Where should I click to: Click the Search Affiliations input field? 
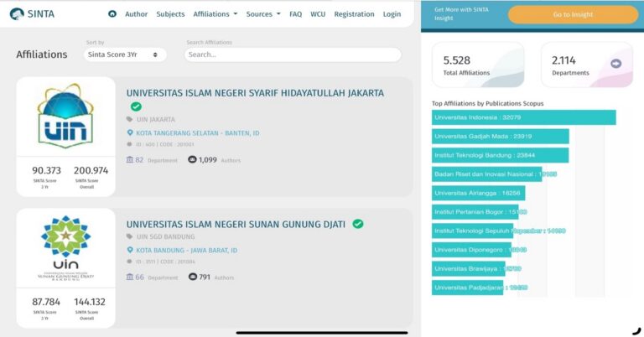coord(292,54)
